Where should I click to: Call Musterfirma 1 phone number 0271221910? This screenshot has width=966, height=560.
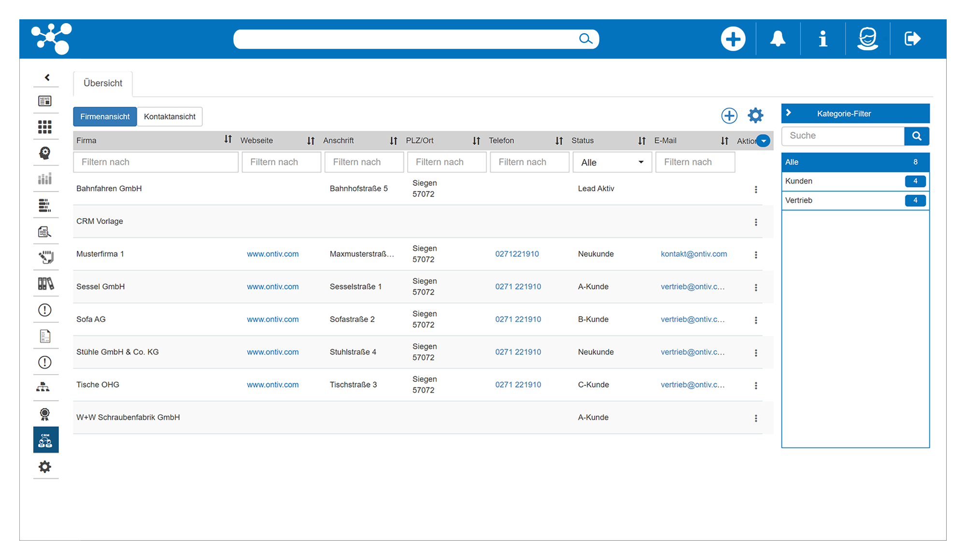(x=517, y=254)
